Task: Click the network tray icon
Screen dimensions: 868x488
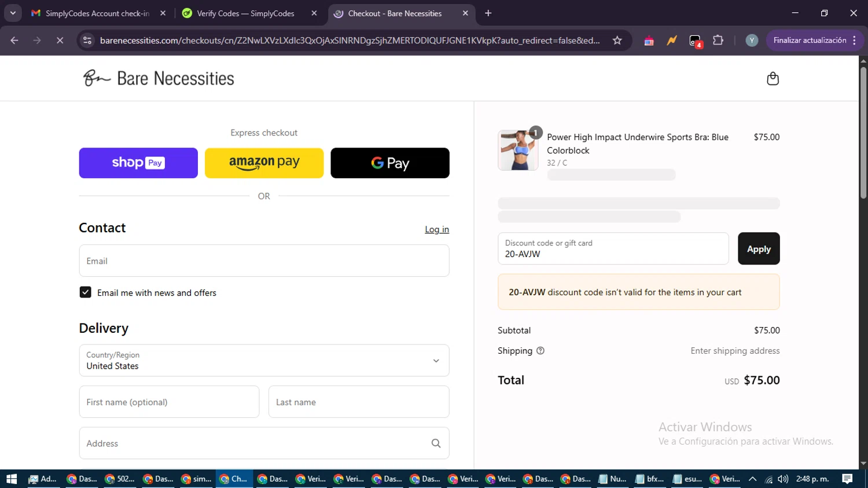Action: pyautogui.click(x=768, y=479)
